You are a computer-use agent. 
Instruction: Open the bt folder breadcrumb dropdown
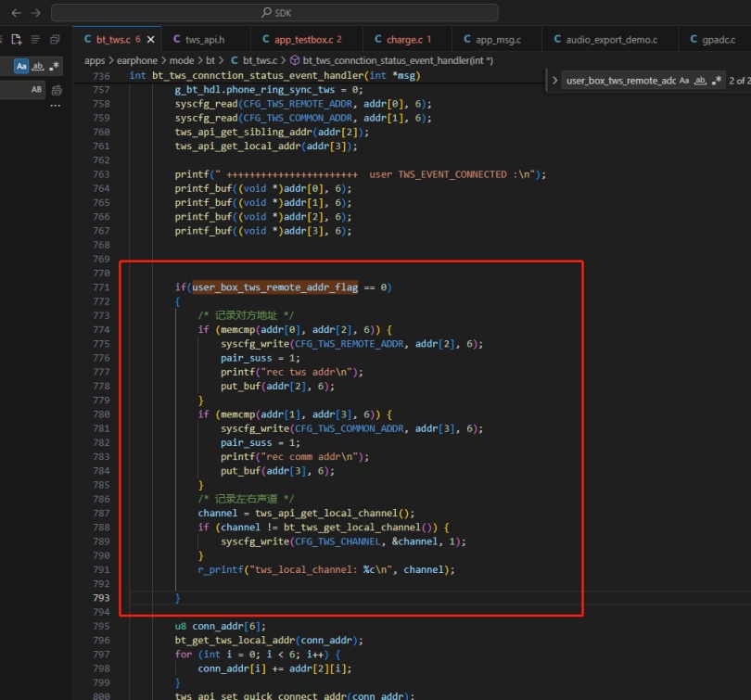(210, 60)
